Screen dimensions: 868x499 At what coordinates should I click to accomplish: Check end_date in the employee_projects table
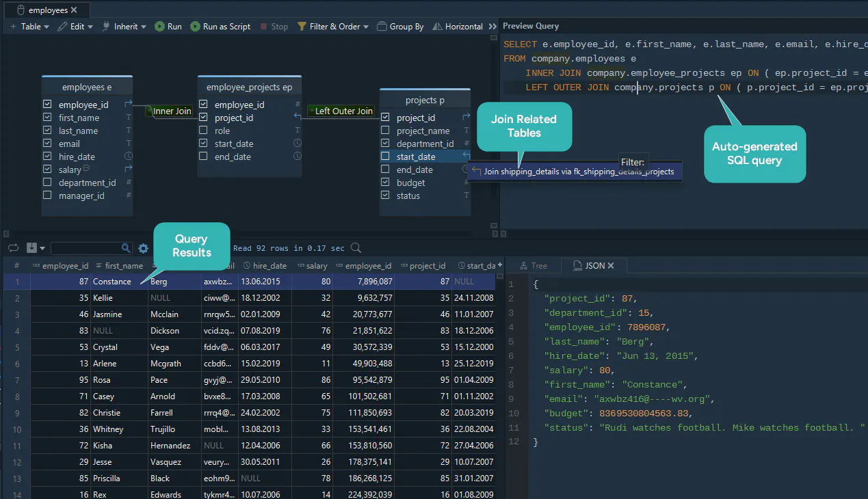[x=203, y=157]
